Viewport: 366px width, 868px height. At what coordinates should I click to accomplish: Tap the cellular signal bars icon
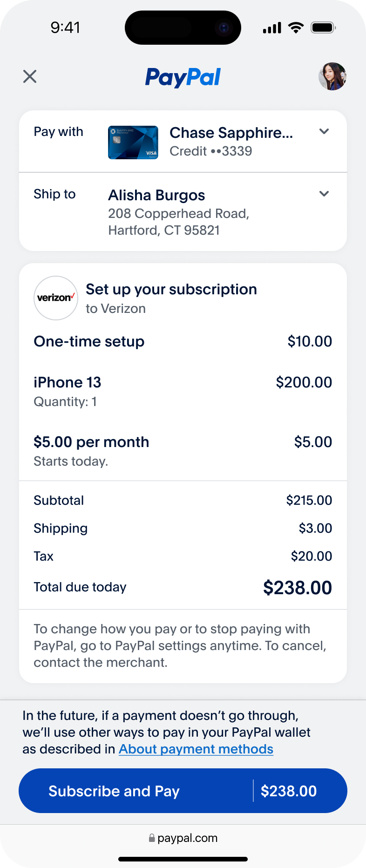click(272, 28)
